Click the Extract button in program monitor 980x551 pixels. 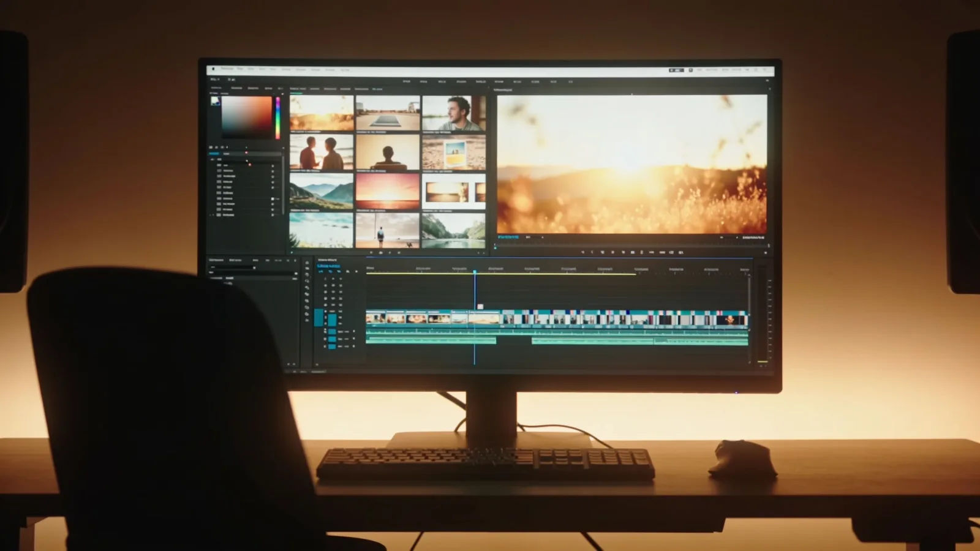(x=671, y=252)
